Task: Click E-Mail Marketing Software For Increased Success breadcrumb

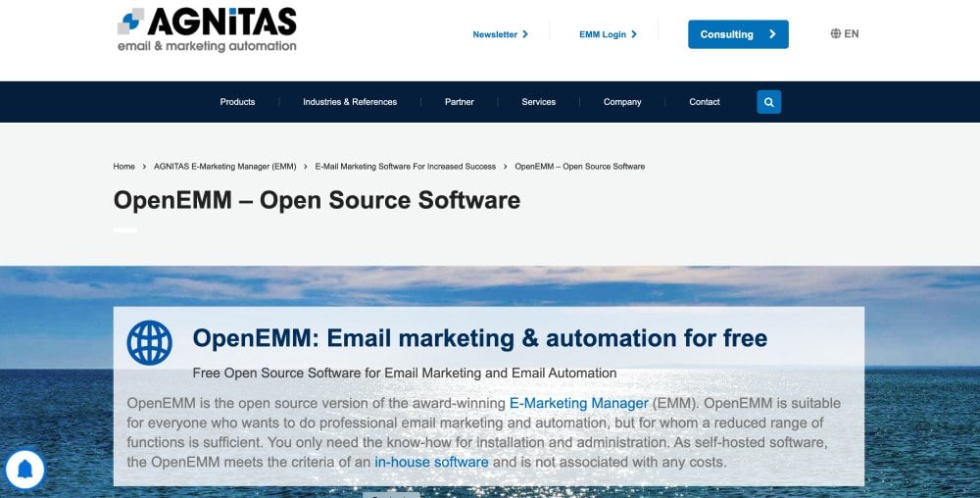Action: [405, 167]
